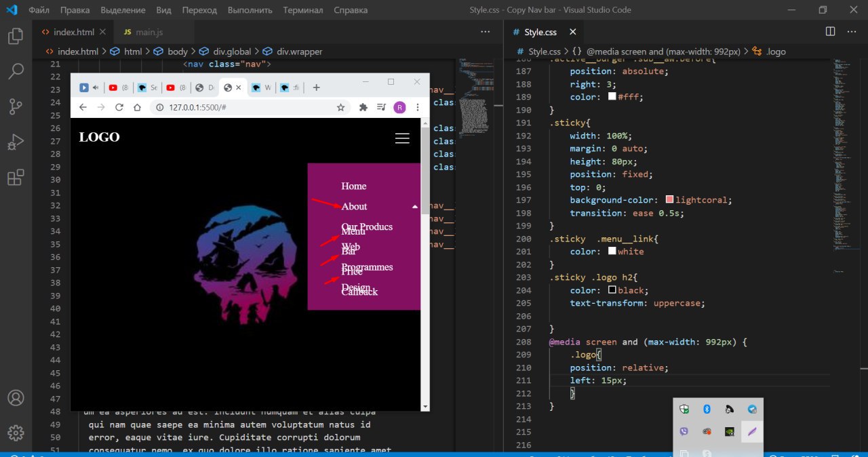Screen dimensions: 868x457
Task: Click the lightcoral color swatch
Action: (670, 200)
